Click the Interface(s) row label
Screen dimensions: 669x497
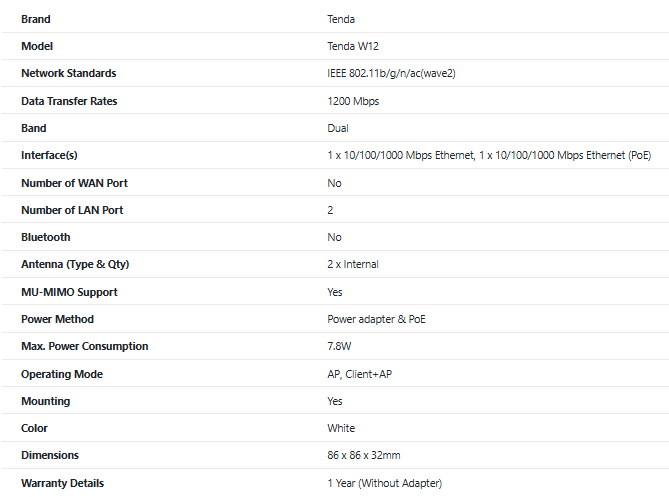coord(49,155)
